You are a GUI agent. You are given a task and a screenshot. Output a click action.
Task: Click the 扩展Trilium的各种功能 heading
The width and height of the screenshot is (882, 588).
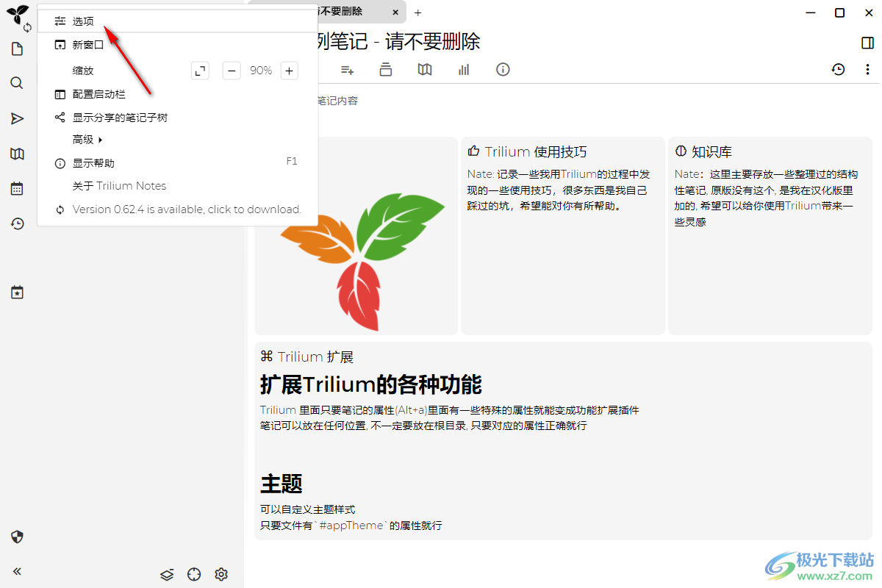pyautogui.click(x=371, y=384)
